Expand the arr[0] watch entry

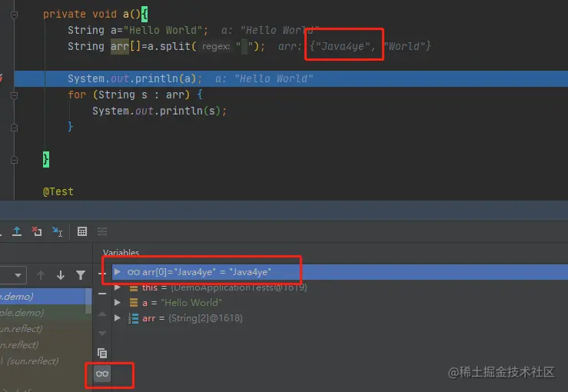117,271
